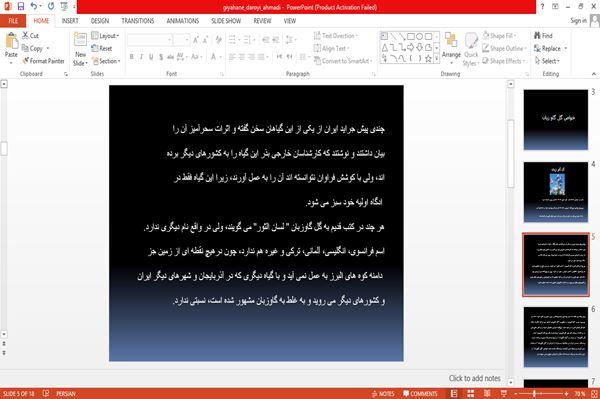Viewport: 600px width, 399px height.
Task: Click Find in Editing group
Action: point(543,36)
